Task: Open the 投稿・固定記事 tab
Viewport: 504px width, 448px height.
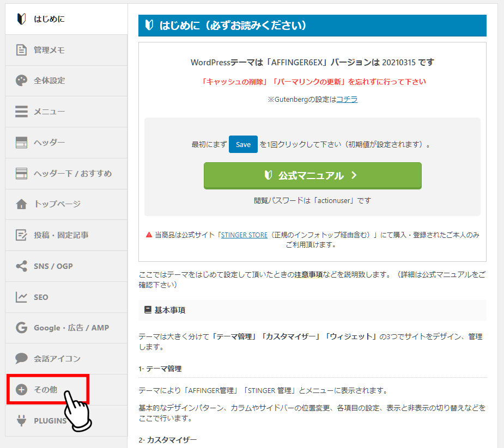Action: coord(66,235)
